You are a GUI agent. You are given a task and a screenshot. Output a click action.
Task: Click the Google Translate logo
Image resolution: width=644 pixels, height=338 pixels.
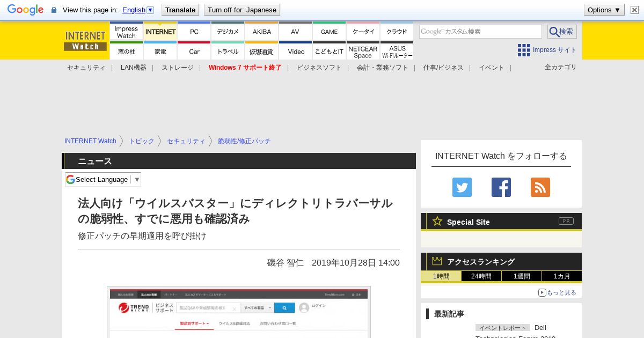point(25,10)
